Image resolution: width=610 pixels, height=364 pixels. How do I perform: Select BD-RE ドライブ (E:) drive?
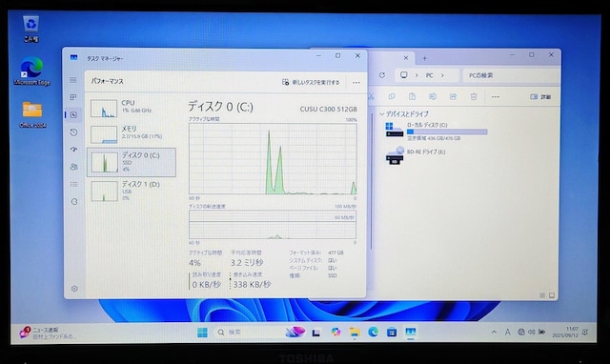click(416, 155)
